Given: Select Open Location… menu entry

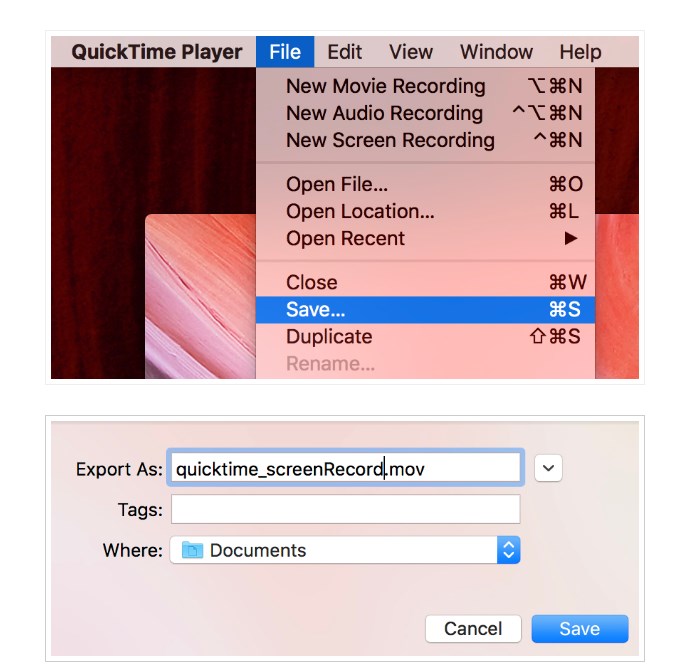Looking at the screenshot, I should click(425, 212).
